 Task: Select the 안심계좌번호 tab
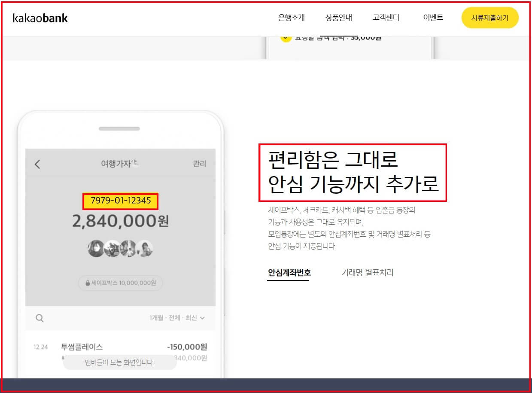[289, 272]
